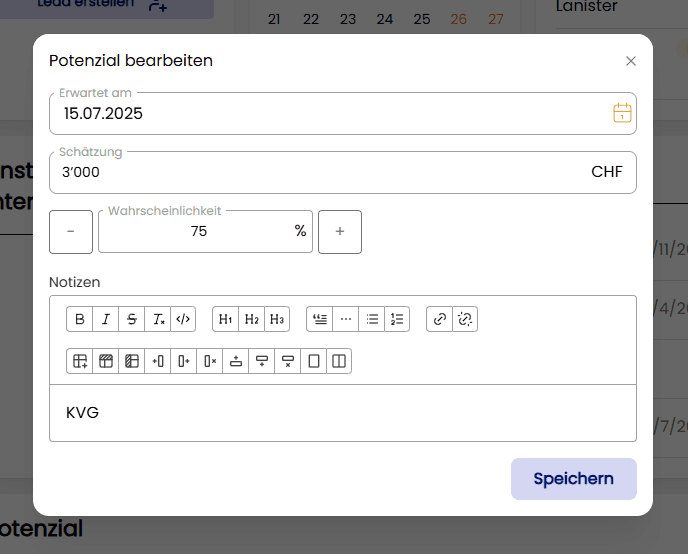Select day 27 in background calendar

tap(496, 19)
